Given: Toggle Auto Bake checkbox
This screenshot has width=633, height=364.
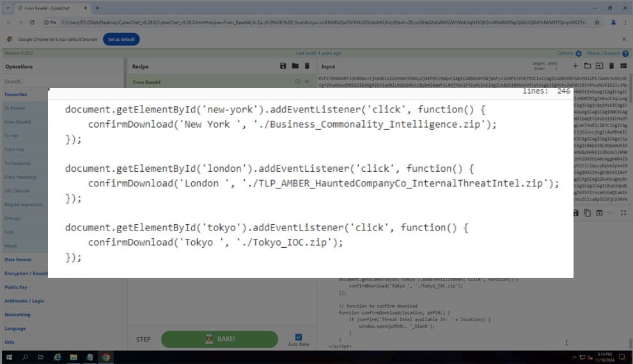Looking at the screenshot, I should click(298, 337).
